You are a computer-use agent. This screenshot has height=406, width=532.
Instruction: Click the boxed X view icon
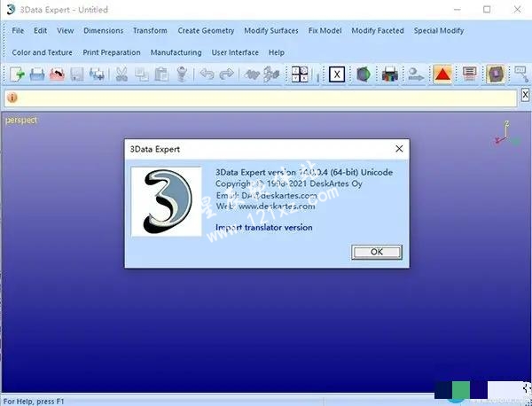pyautogui.click(x=337, y=74)
